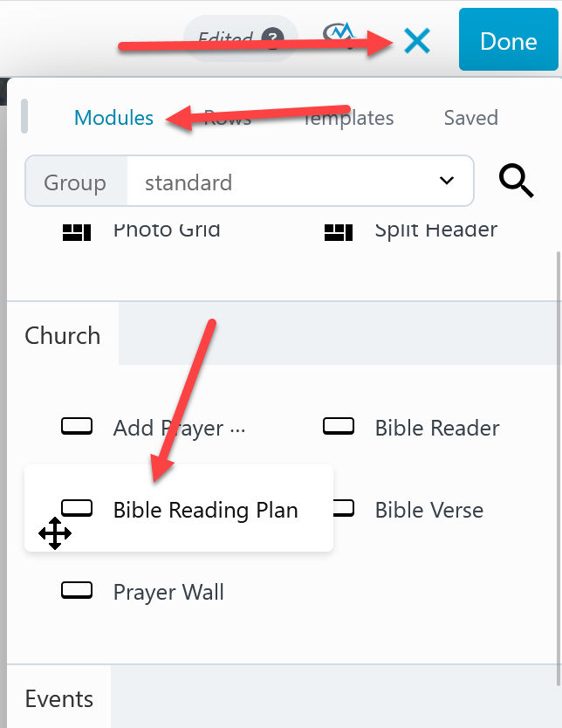The width and height of the screenshot is (562, 728).
Task: Switch to the Modules tab
Action: tap(113, 118)
